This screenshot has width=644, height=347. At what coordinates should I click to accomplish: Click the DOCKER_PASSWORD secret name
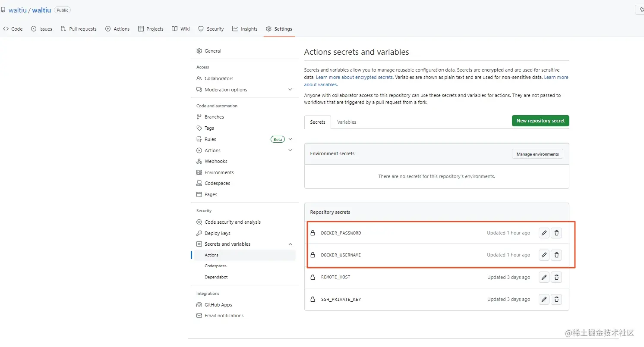(341, 233)
